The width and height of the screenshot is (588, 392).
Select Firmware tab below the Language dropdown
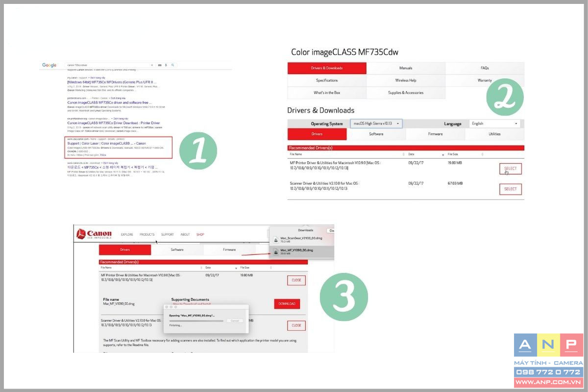tap(436, 134)
